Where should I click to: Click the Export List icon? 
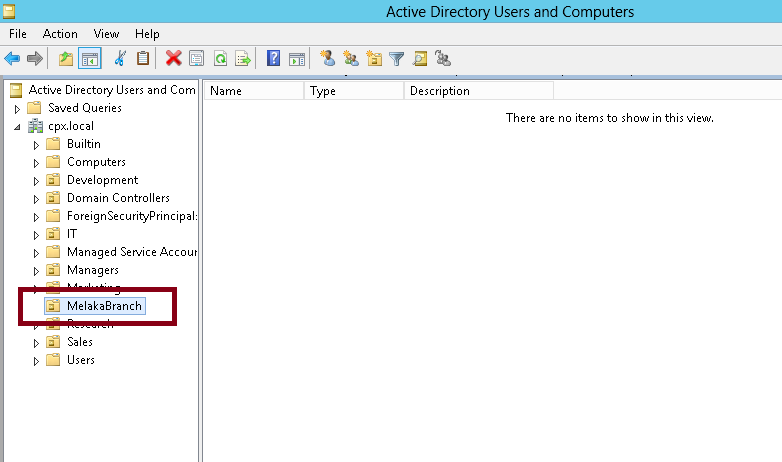pyautogui.click(x=243, y=59)
